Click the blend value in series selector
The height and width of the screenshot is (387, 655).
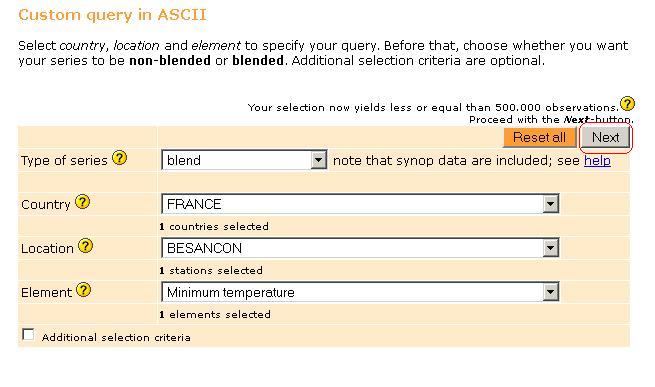tap(184, 160)
